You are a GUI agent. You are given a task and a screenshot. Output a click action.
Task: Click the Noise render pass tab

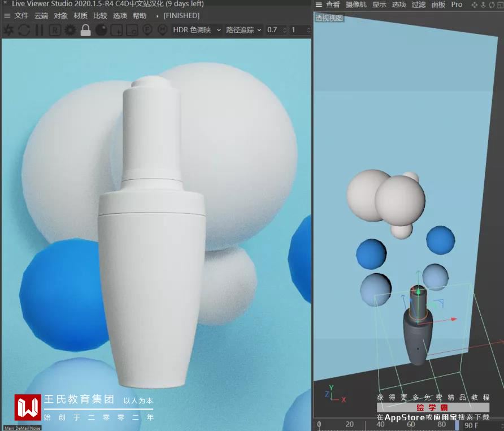pos(36,428)
